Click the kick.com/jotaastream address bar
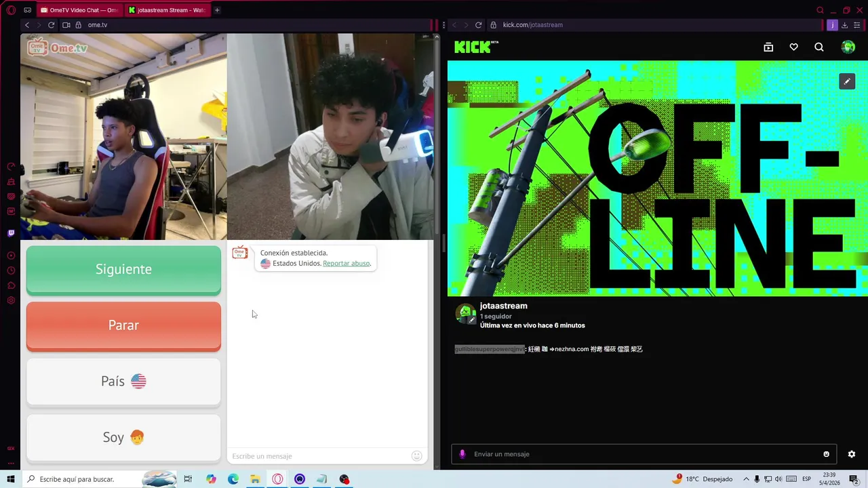 (654, 25)
